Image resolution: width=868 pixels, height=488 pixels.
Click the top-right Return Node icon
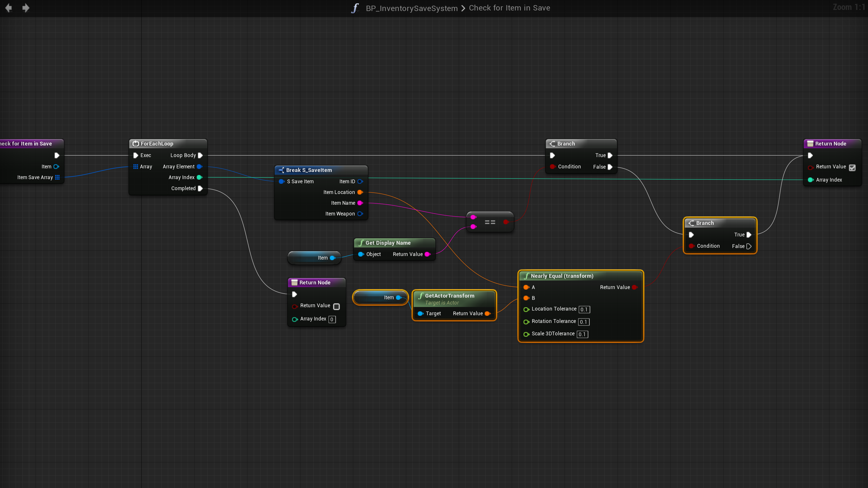click(810, 144)
